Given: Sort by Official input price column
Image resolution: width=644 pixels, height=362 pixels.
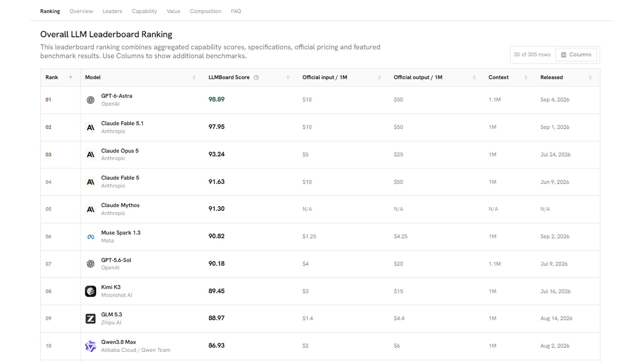Looking at the screenshot, I should click(379, 77).
